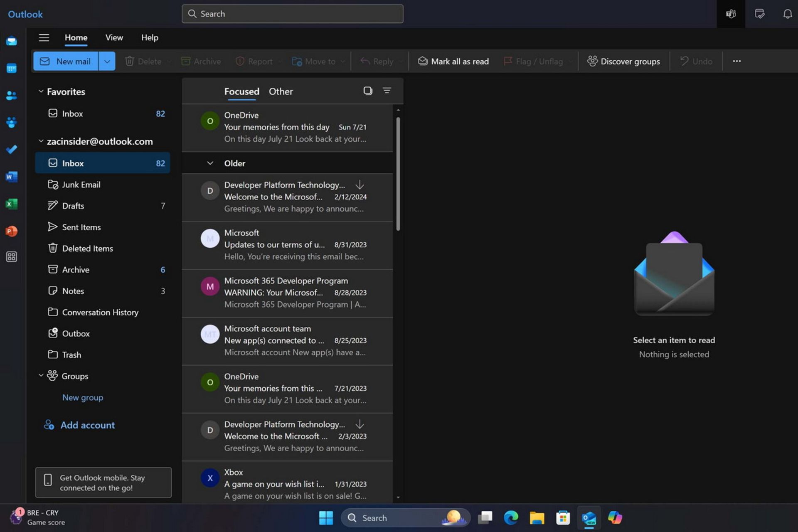The height and width of the screenshot is (532, 798).
Task: Open the Delete dropdown arrow
Action: [169, 61]
